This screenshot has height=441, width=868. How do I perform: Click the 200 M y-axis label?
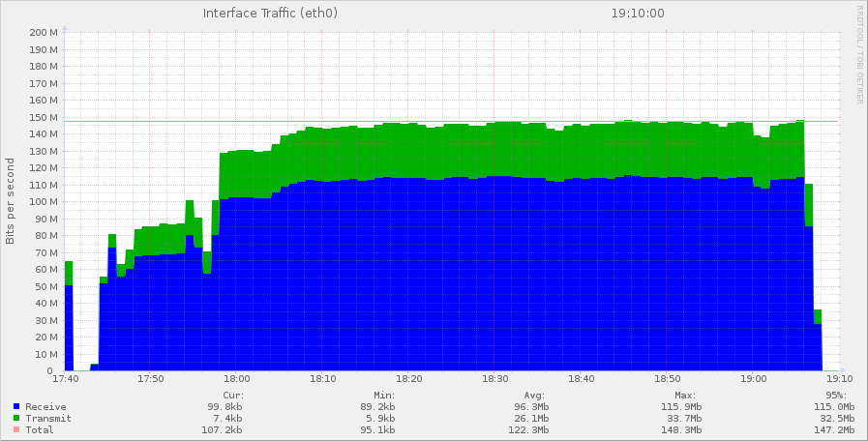44,33
